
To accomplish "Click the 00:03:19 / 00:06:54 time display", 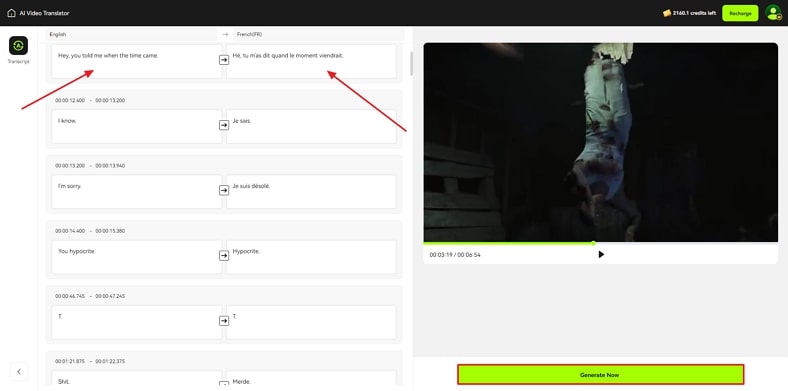I will click(x=455, y=255).
